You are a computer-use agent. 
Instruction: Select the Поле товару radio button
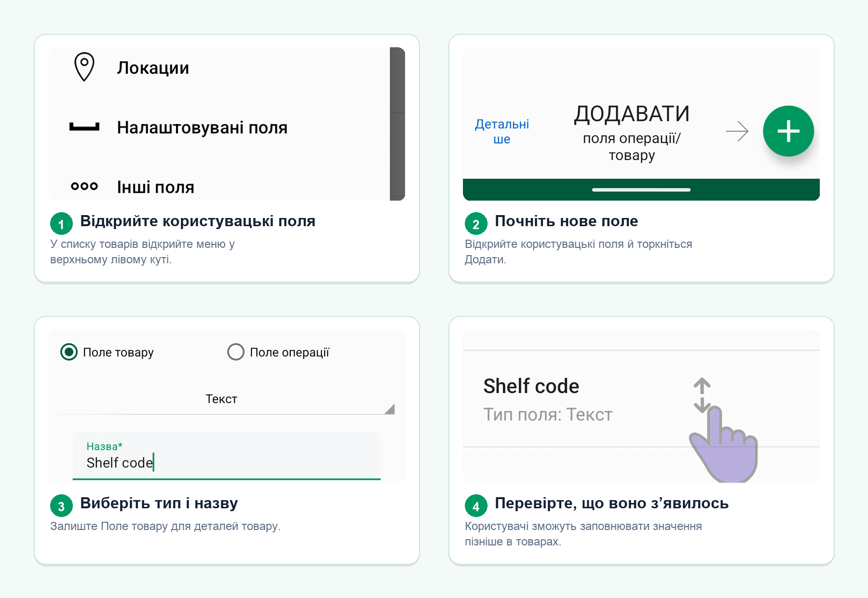69,352
